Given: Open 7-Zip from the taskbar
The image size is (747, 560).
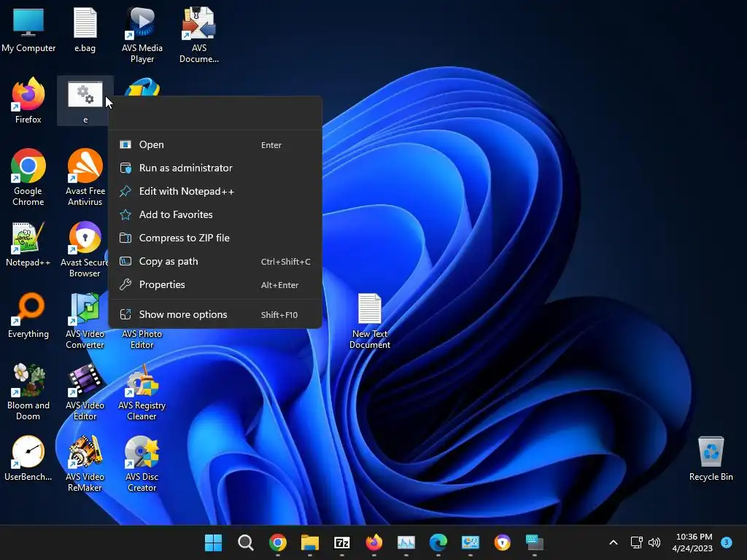Looking at the screenshot, I should pos(342,542).
